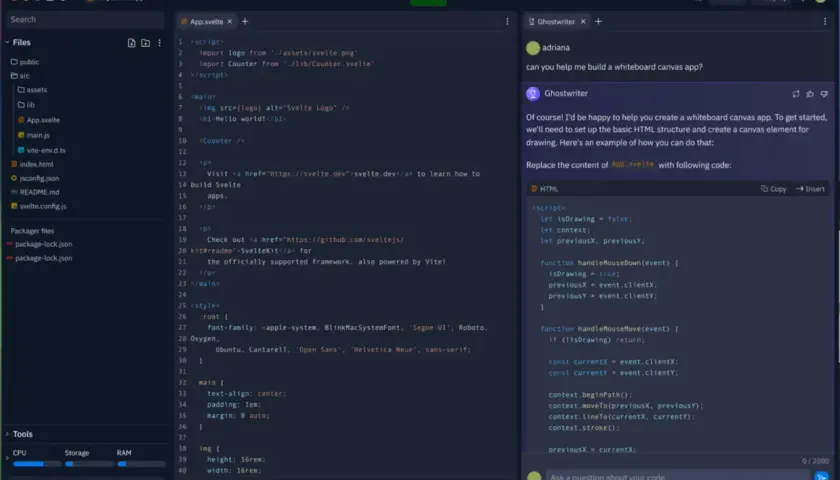This screenshot has height=480, width=840.
Task: Click the vite-env.d.ts file icon
Action: 21,150
